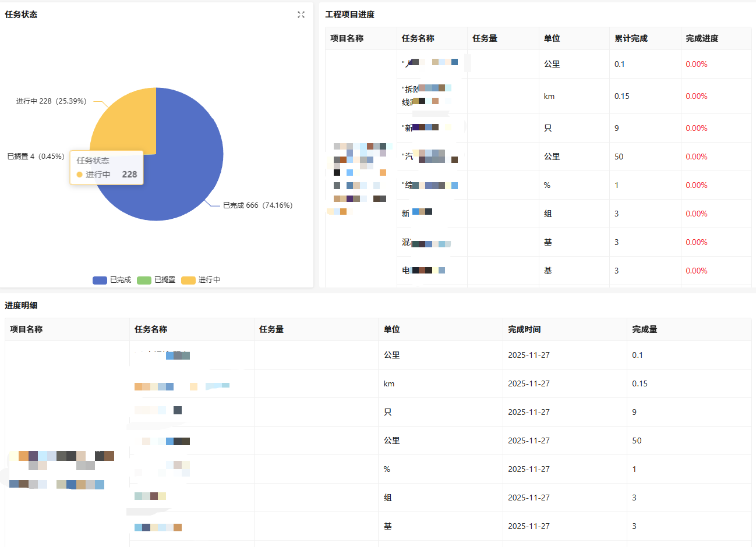Click the 工程项目进度 panel title
The width and height of the screenshot is (756, 547).
(349, 15)
